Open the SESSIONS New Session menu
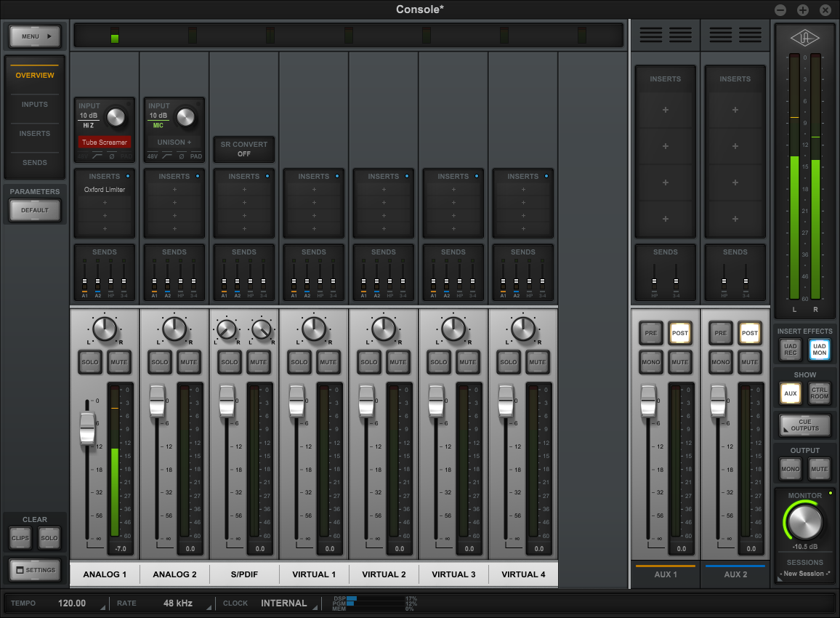This screenshot has height=618, width=840. (804, 574)
